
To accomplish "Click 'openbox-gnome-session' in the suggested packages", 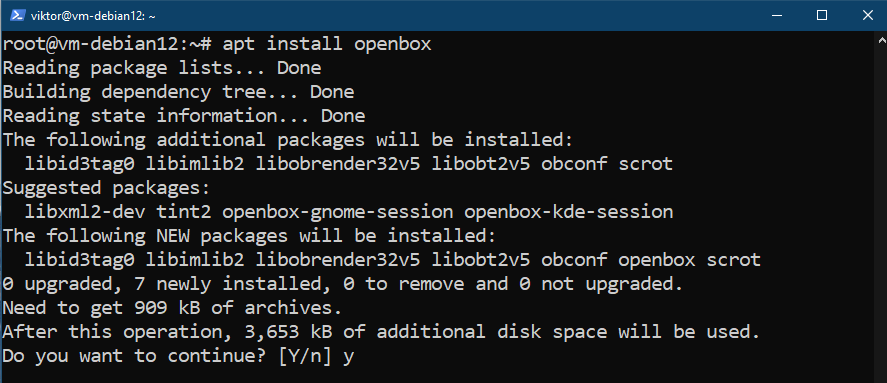I will pyautogui.click(x=338, y=212).
